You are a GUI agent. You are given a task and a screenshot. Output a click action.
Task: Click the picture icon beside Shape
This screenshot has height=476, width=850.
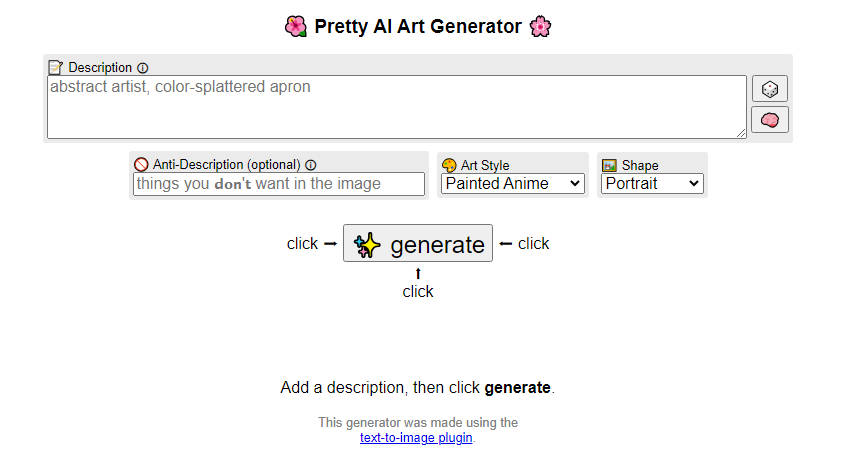coord(609,165)
